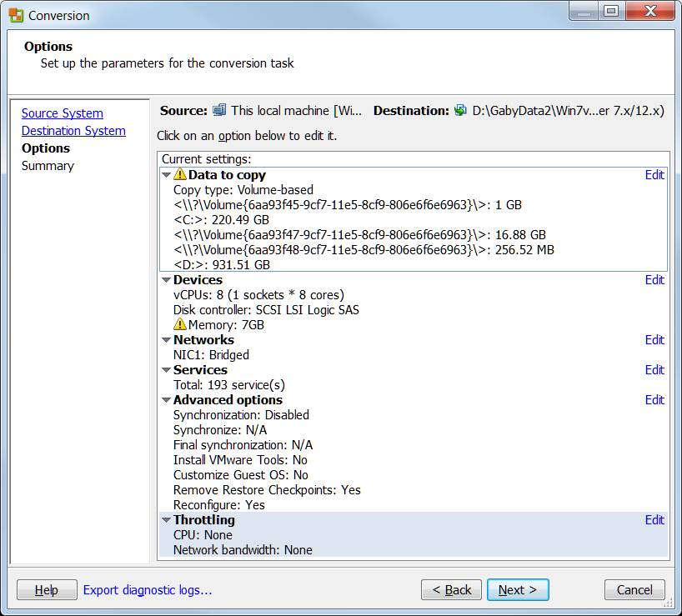
Task: Select the '<C:>: 220.49 GB' row
Action: pos(222,220)
